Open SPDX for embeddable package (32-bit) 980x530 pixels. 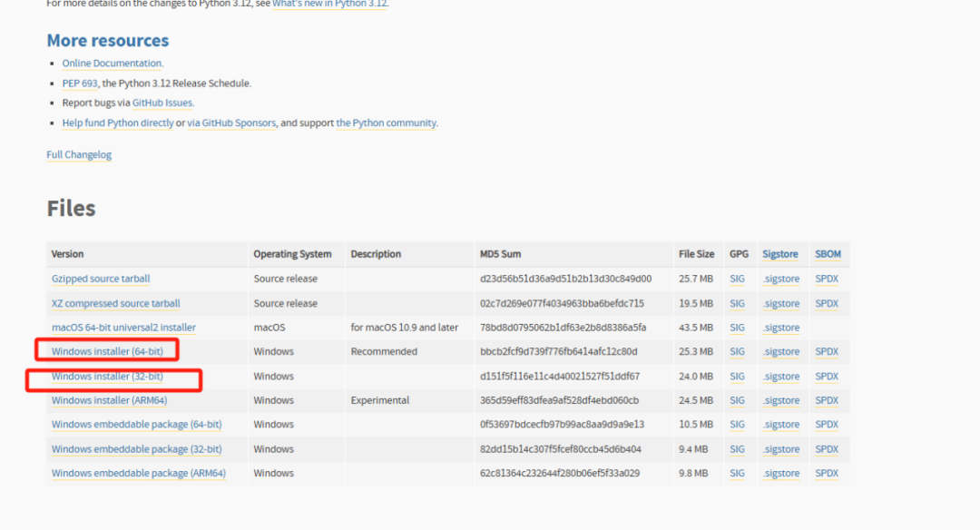[x=827, y=448]
